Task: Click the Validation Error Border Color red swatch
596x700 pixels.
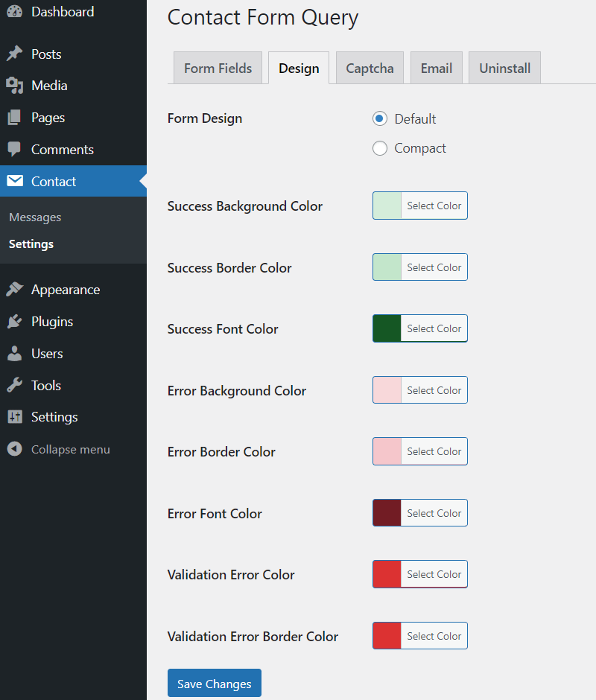Action: tap(387, 636)
